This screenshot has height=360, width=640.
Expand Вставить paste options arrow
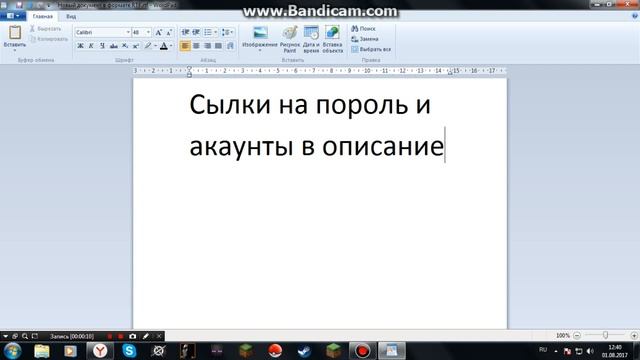coord(15,50)
